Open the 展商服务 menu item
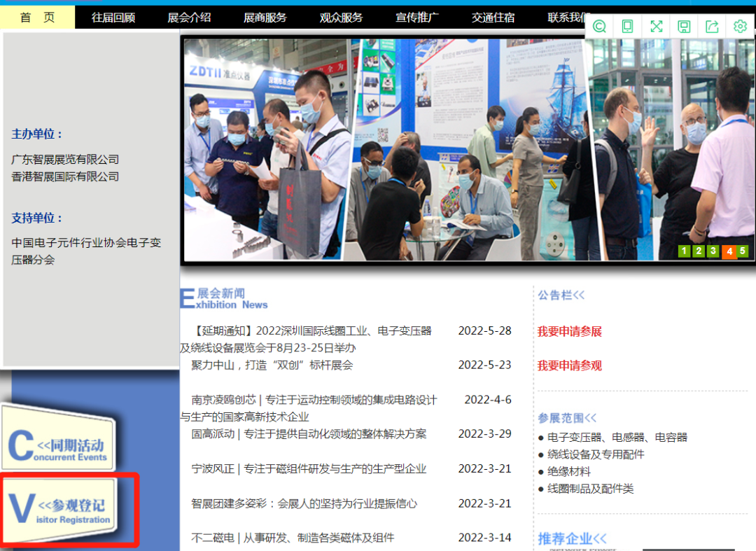The height and width of the screenshot is (551, 756). [x=265, y=18]
